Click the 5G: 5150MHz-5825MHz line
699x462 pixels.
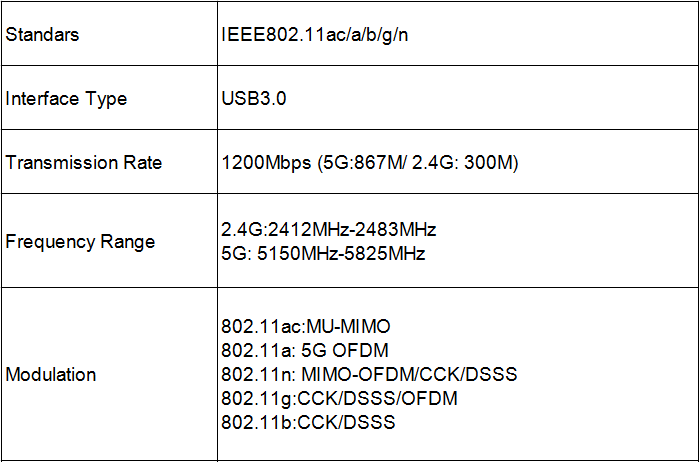point(323,254)
